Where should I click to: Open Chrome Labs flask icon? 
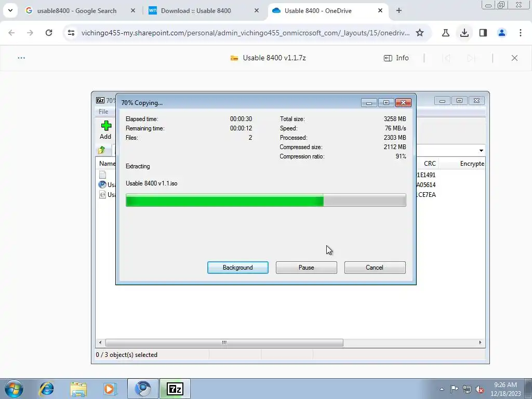coord(446,33)
